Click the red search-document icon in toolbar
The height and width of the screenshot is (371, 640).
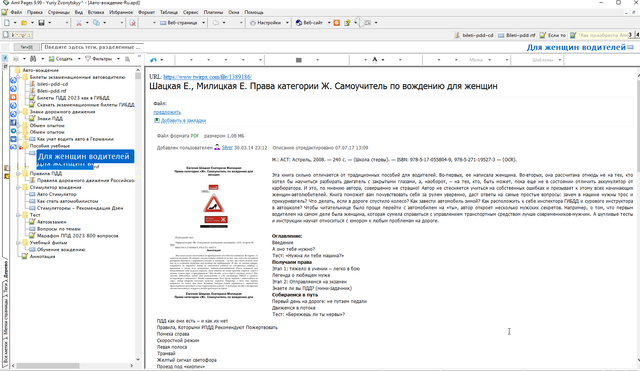132,23
